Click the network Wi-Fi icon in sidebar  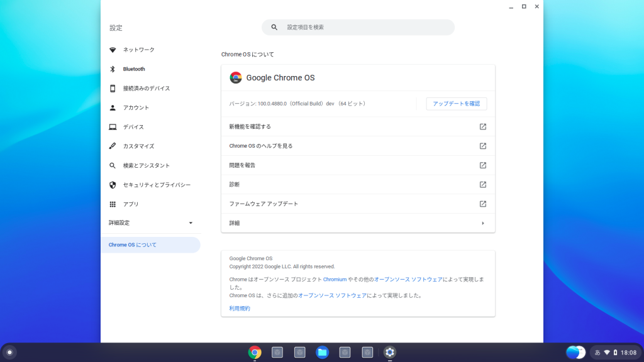pyautogui.click(x=113, y=50)
